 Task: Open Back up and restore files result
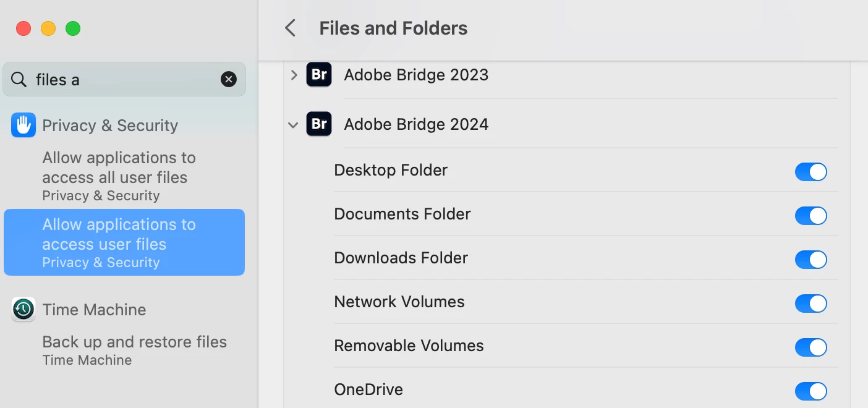(x=134, y=349)
